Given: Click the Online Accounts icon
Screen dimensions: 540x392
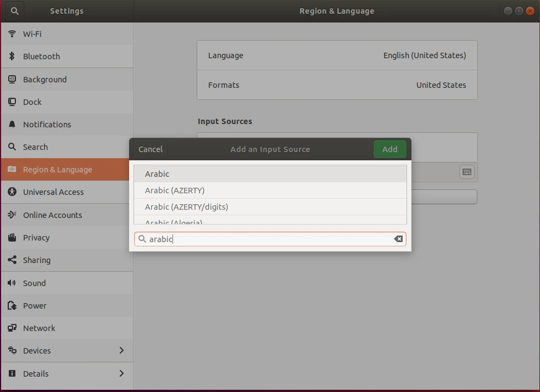Looking at the screenshot, I should coord(12,215).
